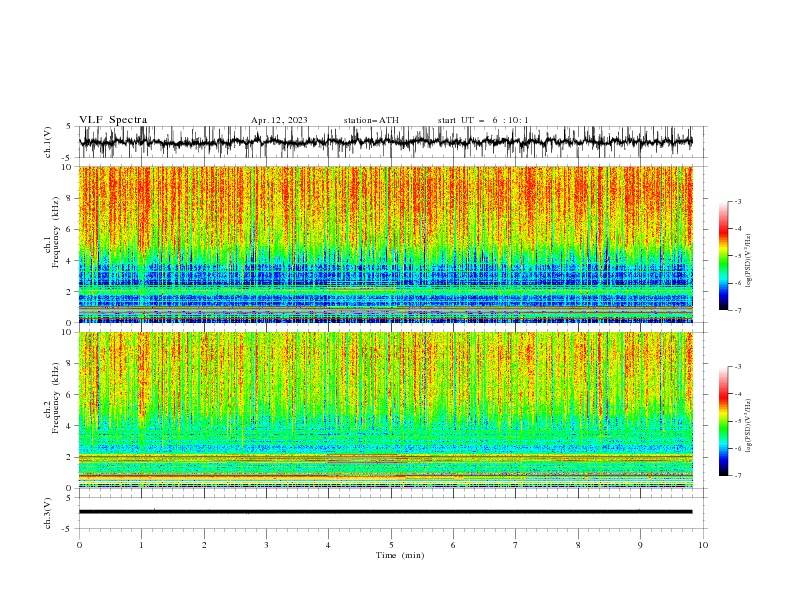The width and height of the screenshot is (792, 612).
Task: Click the "start UT = 6 :10: 1" text
Action: 483,120
